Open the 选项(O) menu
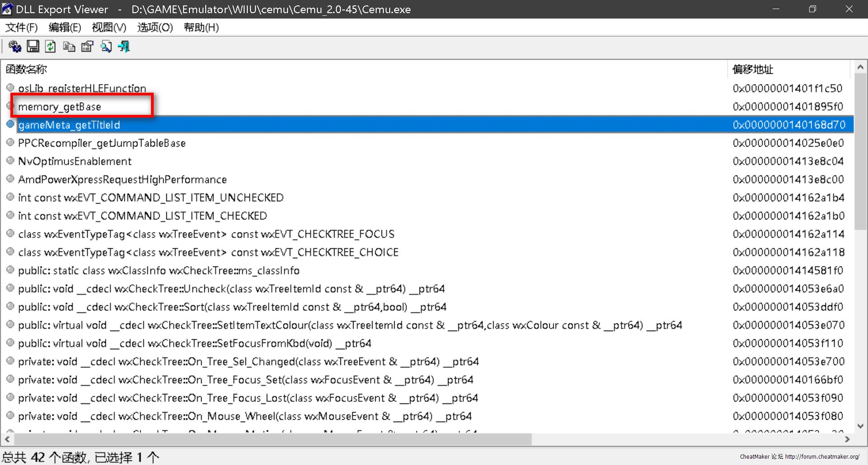The image size is (868, 465). [x=155, y=28]
